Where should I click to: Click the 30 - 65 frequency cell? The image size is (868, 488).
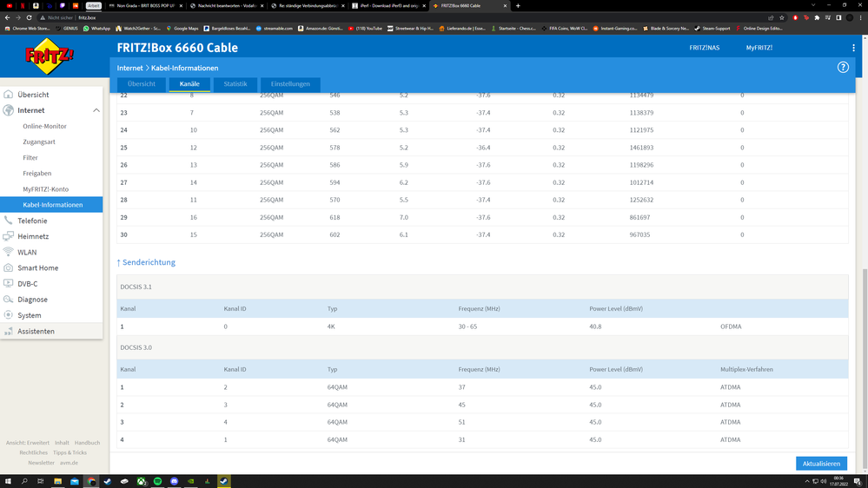tap(467, 326)
